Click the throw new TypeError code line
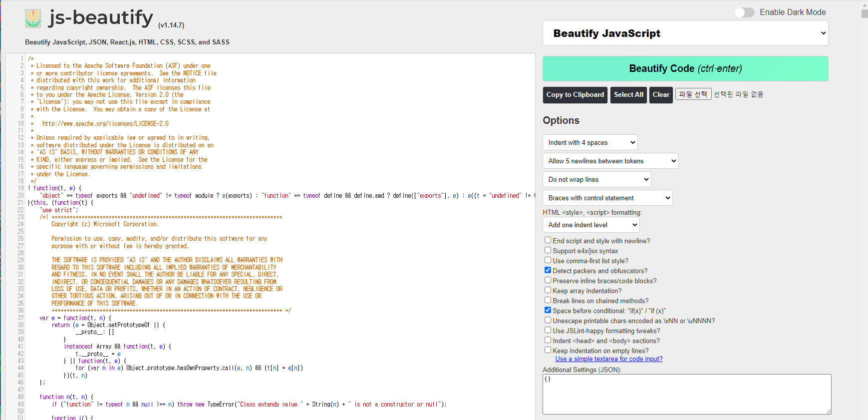 coord(249,405)
